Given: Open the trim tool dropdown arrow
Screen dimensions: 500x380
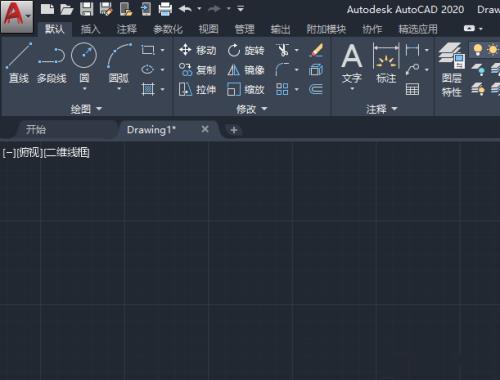Looking at the screenshot, I should [x=296, y=50].
